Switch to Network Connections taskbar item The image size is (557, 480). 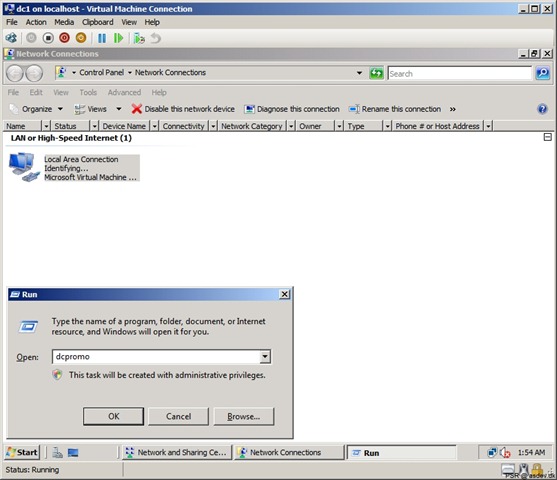[289, 452]
